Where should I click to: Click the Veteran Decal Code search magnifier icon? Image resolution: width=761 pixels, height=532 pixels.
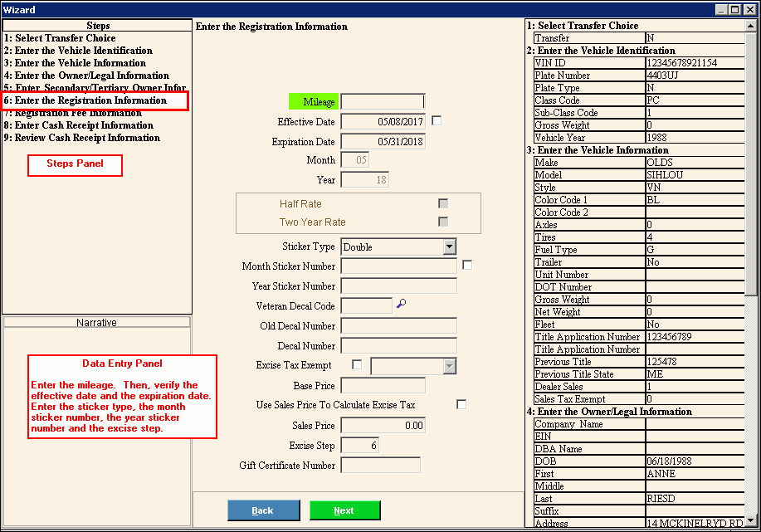401,305
